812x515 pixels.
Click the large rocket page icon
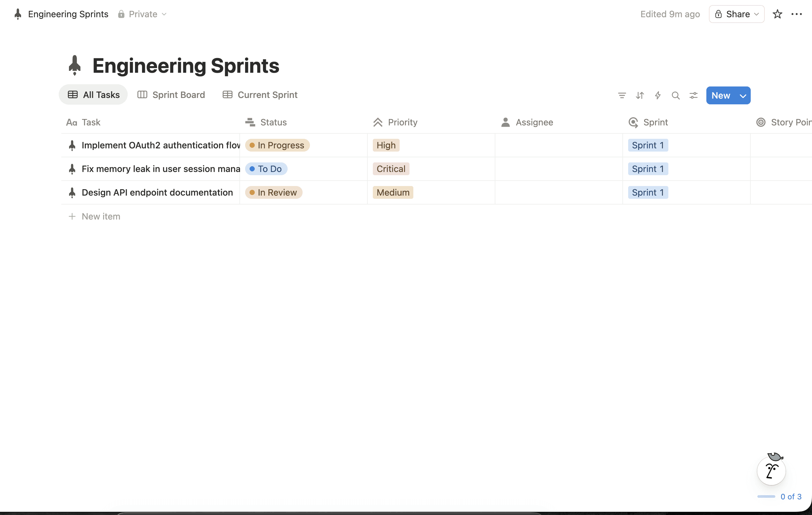74,65
